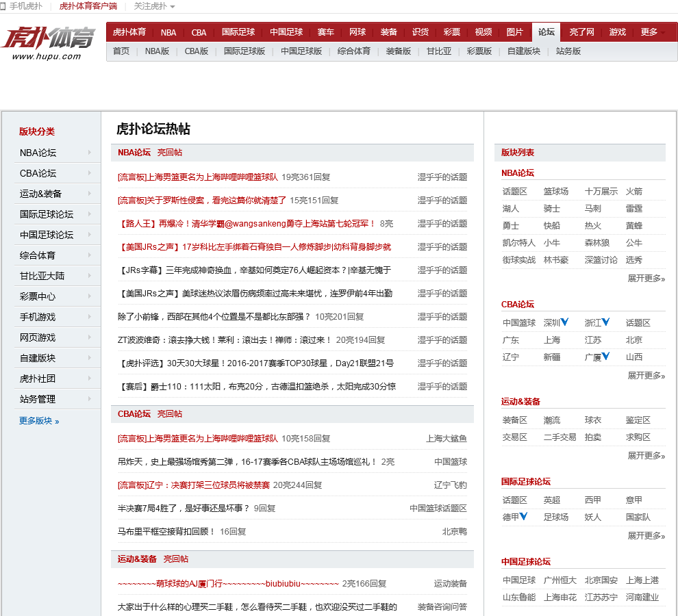Expand more under 运动&装备 board list
The image size is (678, 616).
pos(646,456)
